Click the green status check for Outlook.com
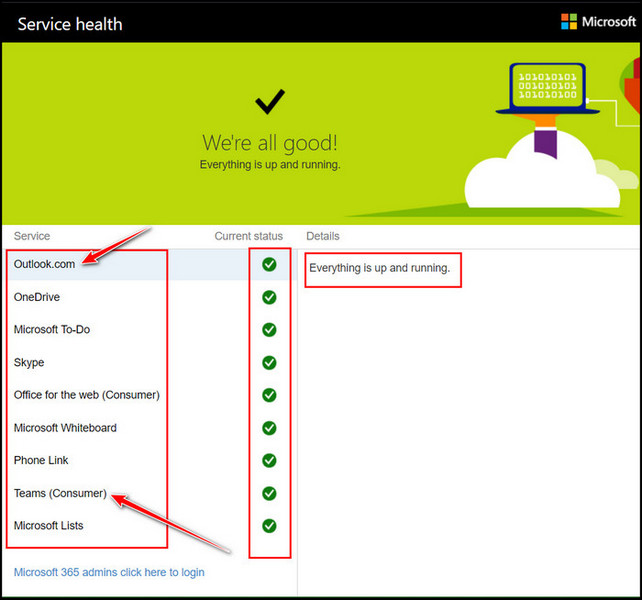Viewport: 642px width, 600px height. pyautogui.click(x=269, y=265)
